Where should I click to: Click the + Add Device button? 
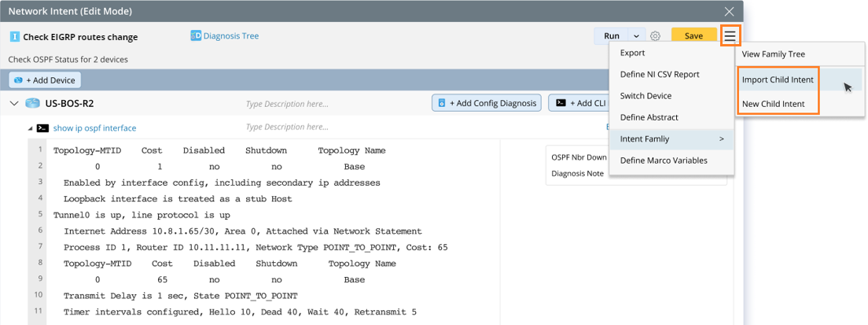tap(45, 80)
